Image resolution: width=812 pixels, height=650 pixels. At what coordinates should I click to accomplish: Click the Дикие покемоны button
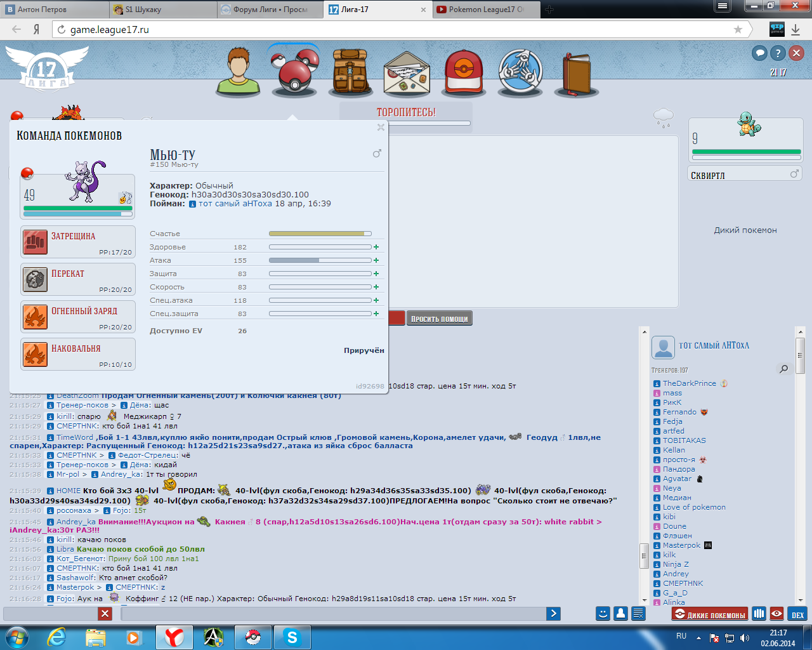(x=710, y=614)
